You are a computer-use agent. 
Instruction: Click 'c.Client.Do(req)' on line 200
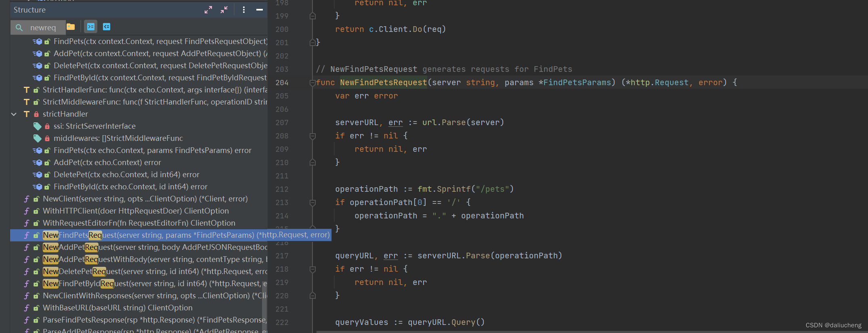[x=407, y=29]
